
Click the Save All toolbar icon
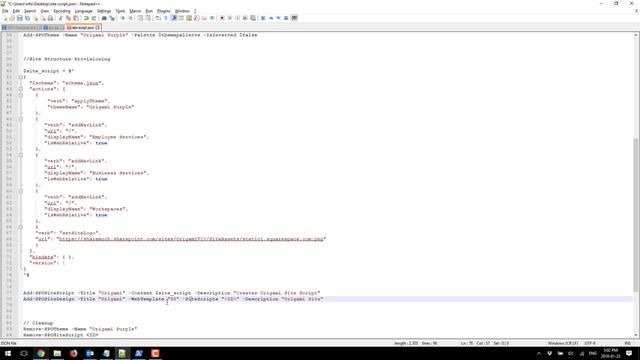(27, 18)
